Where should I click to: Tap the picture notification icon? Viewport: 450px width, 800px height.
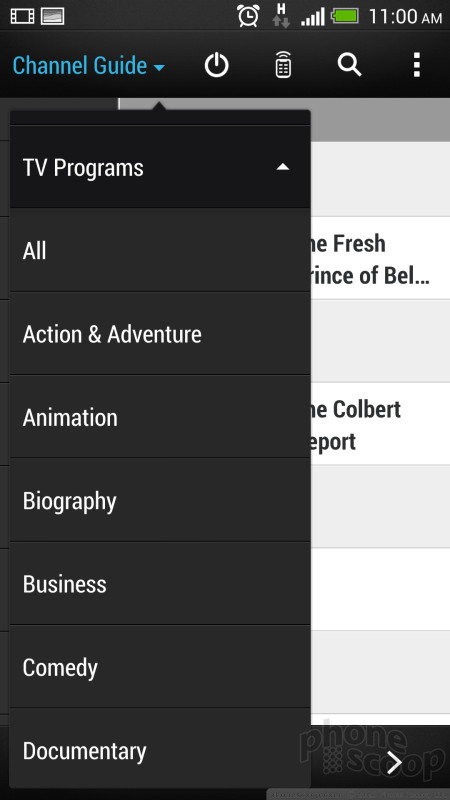click(53, 16)
